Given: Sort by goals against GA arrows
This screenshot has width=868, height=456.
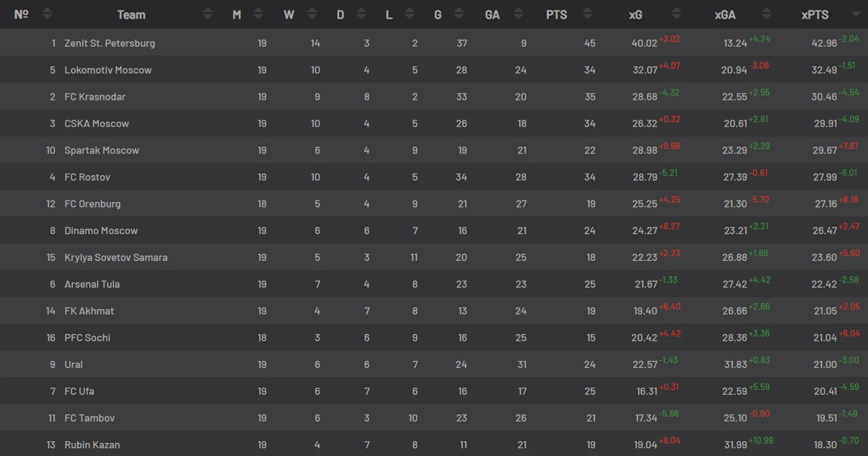Looking at the screenshot, I should point(518,14).
